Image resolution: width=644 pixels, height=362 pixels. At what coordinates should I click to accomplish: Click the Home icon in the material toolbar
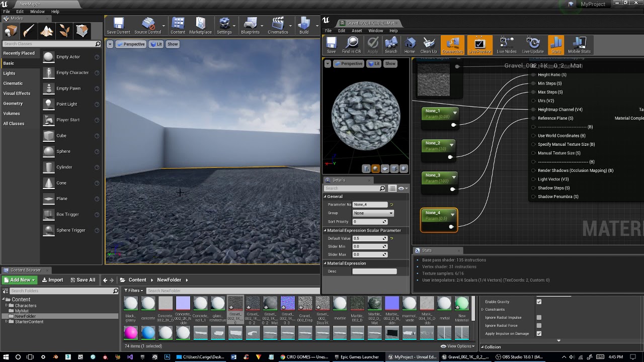coord(410,45)
